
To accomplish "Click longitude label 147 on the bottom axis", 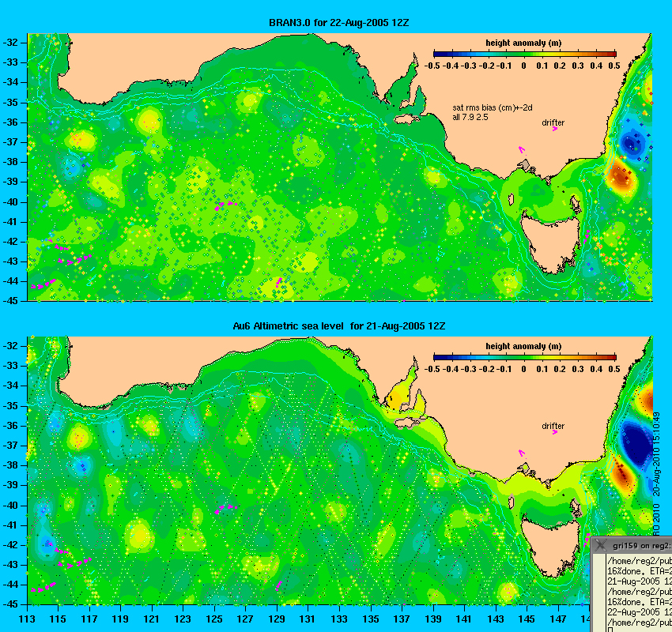I will coord(558,619).
